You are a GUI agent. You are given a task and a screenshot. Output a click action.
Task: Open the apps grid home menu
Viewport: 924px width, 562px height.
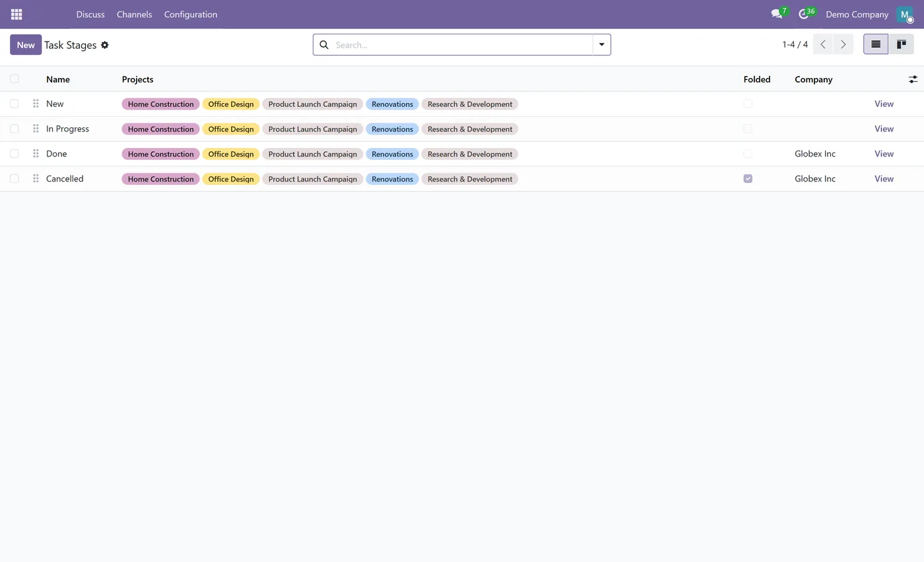click(16, 14)
